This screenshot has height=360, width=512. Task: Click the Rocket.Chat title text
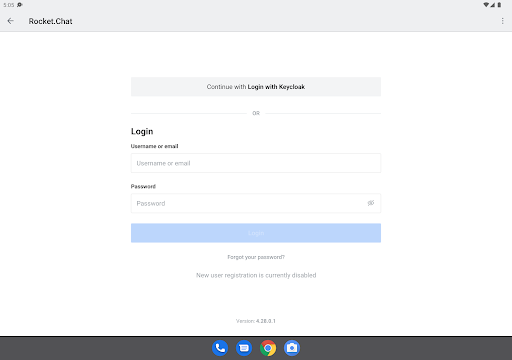point(50,21)
